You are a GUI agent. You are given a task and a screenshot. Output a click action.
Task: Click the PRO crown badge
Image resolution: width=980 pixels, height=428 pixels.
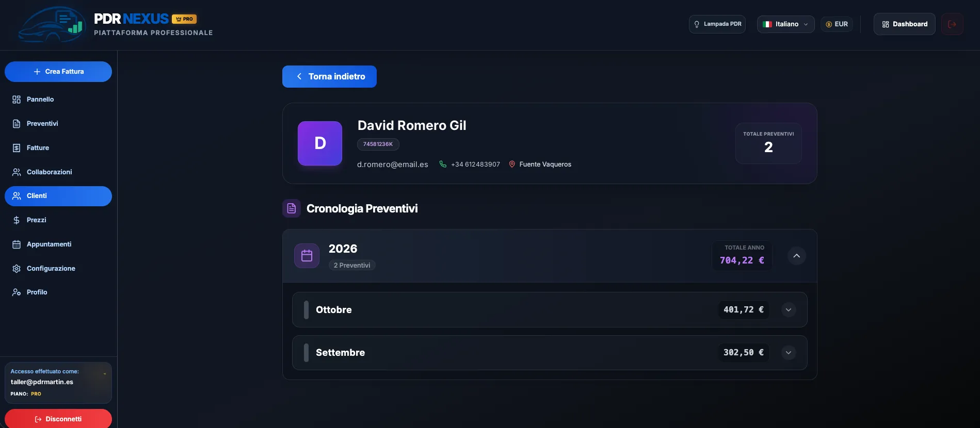pyautogui.click(x=184, y=19)
